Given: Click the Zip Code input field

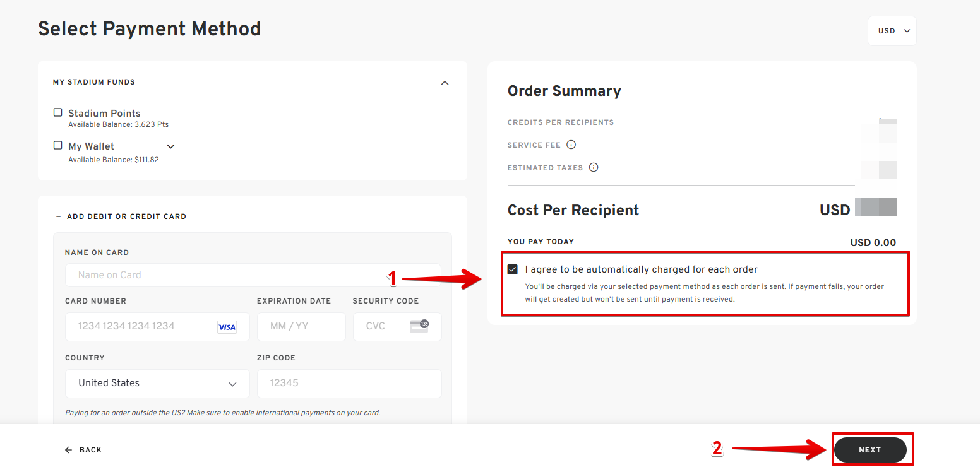Looking at the screenshot, I should click(349, 384).
